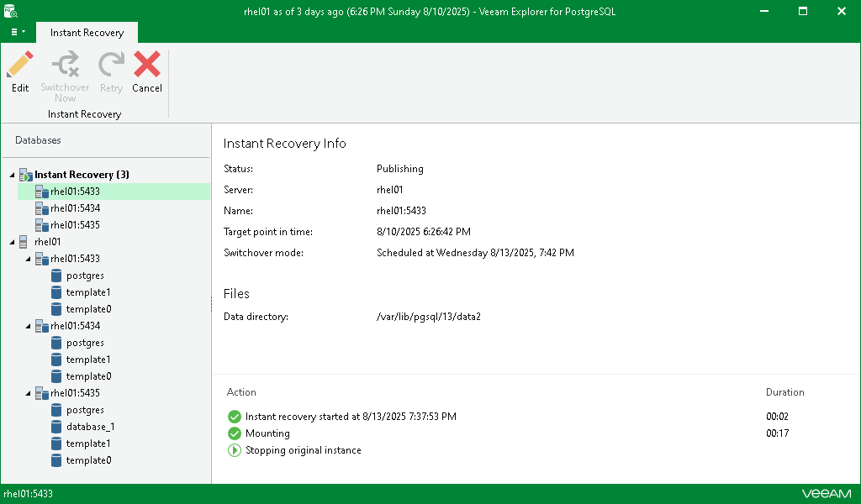Viewport: 861px width, 504px height.
Task: Collapse the rhel01:5434 instance under rhel01 server
Action: (x=28, y=326)
